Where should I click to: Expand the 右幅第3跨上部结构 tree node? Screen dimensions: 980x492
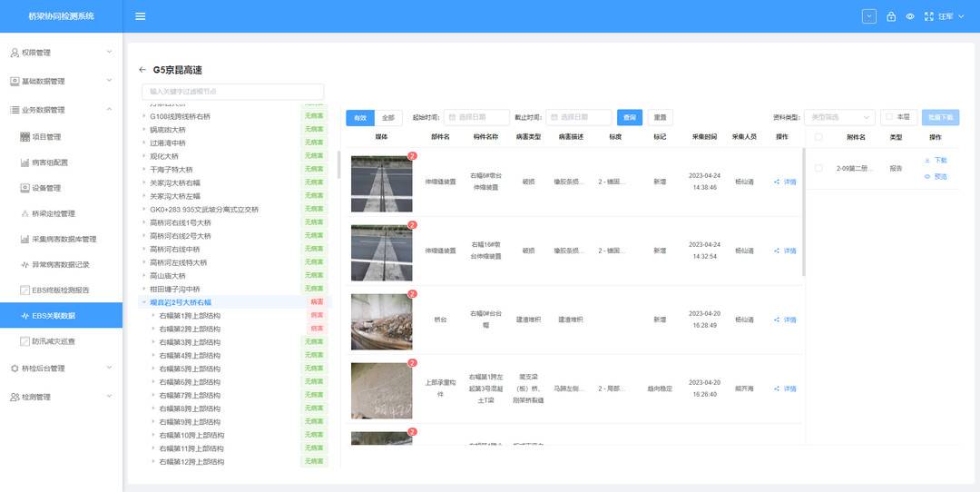[x=152, y=342]
